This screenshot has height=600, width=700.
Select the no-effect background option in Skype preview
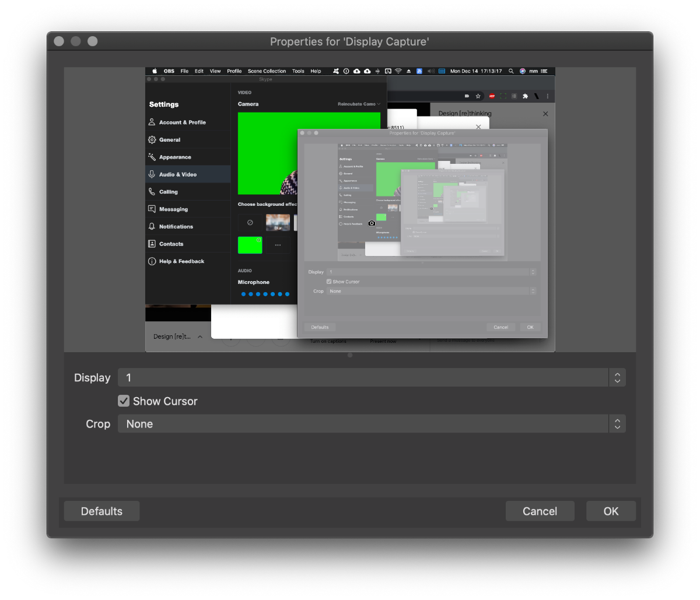[250, 222]
